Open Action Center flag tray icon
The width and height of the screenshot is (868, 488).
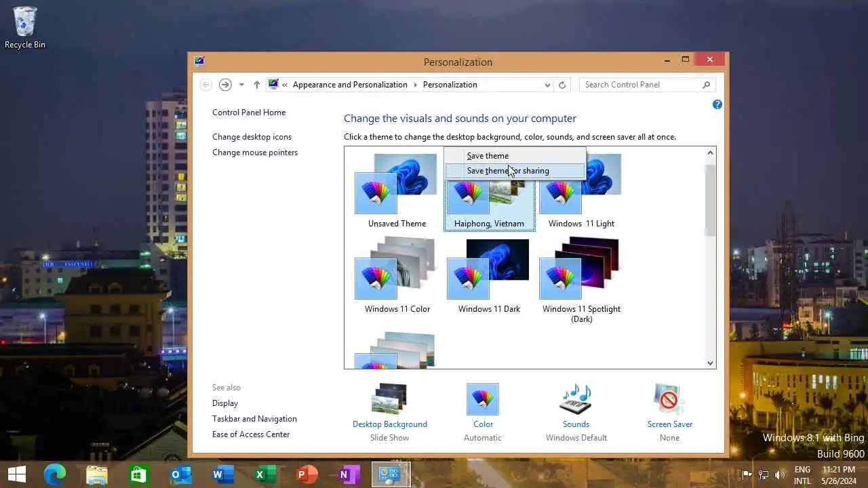(x=747, y=474)
